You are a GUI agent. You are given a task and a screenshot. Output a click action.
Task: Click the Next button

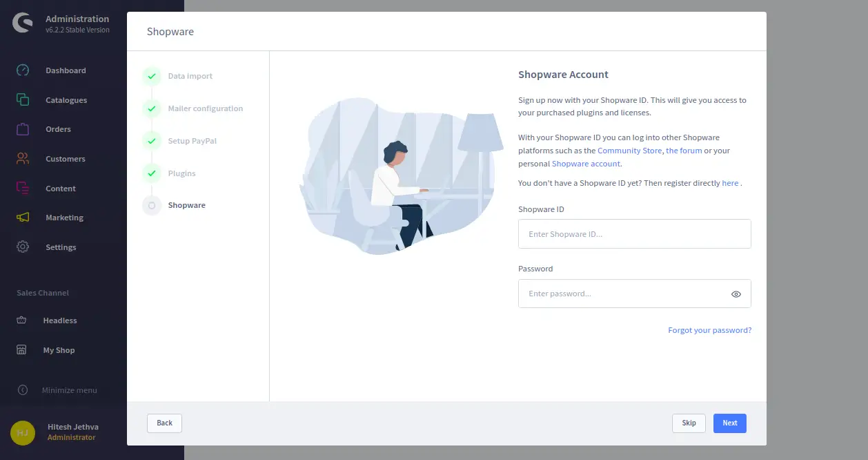[729, 423]
